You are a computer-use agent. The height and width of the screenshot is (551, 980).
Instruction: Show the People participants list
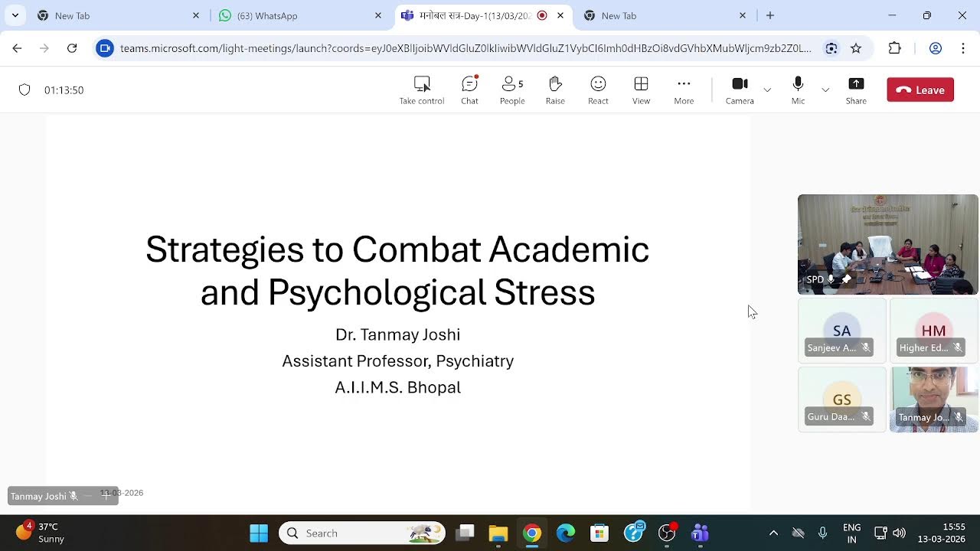click(512, 90)
